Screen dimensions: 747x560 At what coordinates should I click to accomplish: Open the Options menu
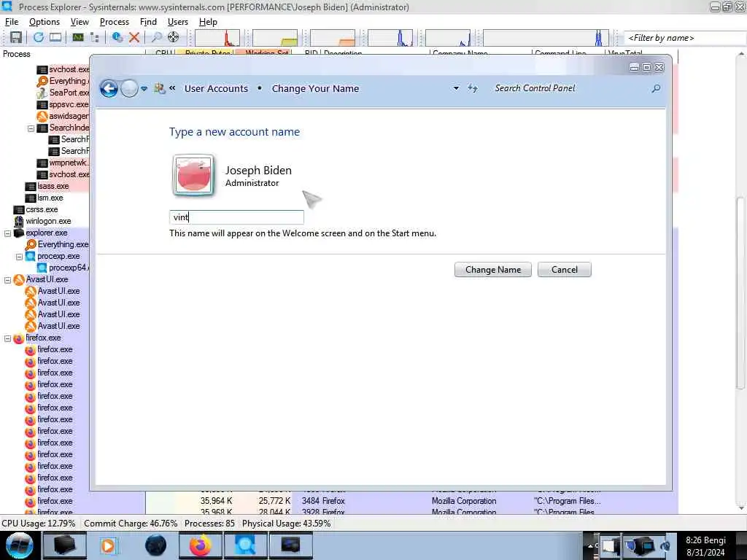[x=44, y=22]
